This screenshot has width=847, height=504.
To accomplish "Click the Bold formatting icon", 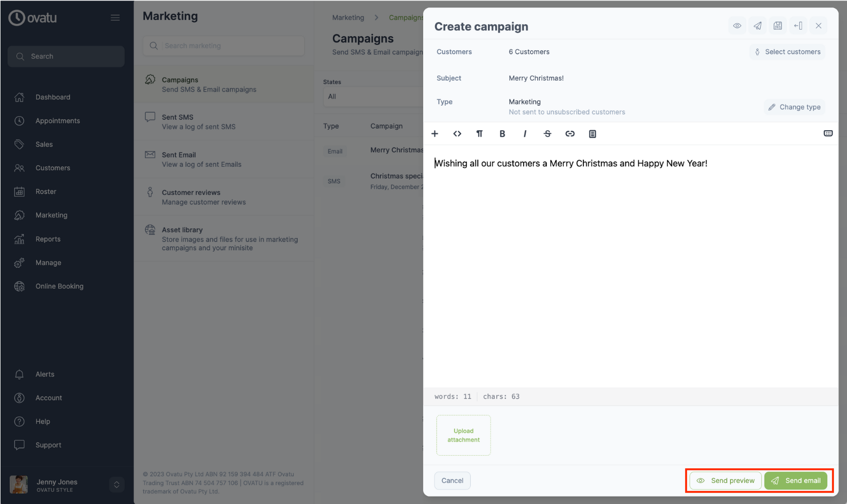I will [x=502, y=134].
